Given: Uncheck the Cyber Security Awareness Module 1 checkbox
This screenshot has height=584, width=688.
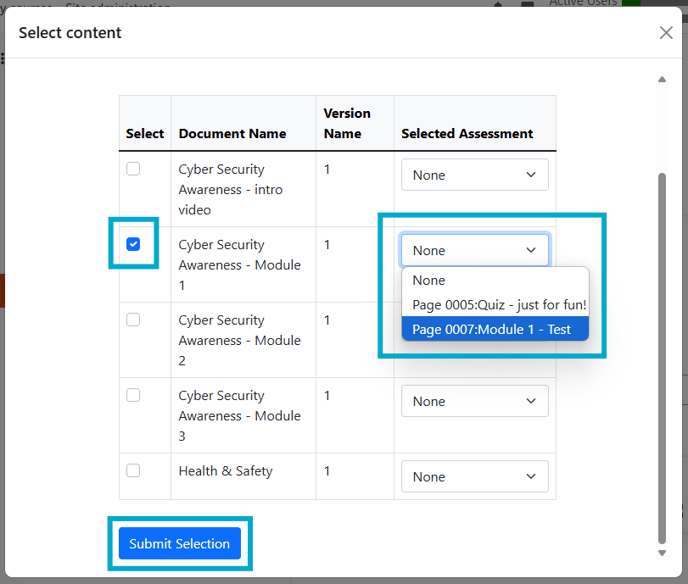Looking at the screenshot, I should 133,244.
